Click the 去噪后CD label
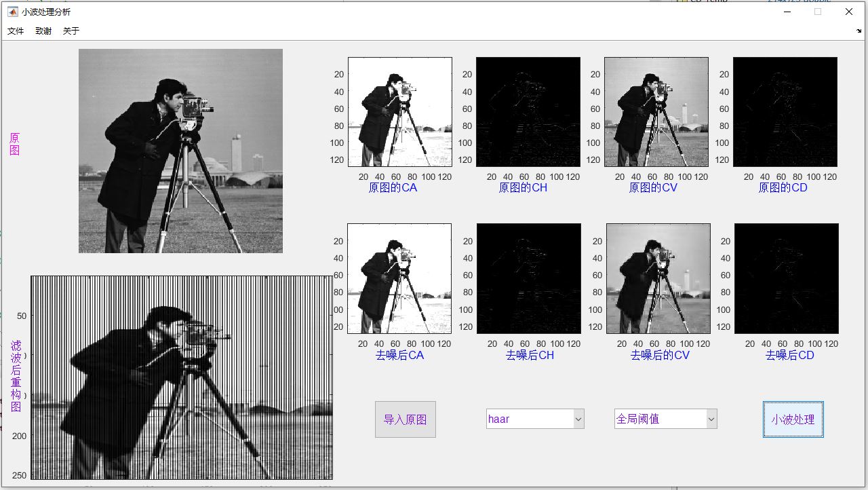868x490 pixels. tap(789, 355)
